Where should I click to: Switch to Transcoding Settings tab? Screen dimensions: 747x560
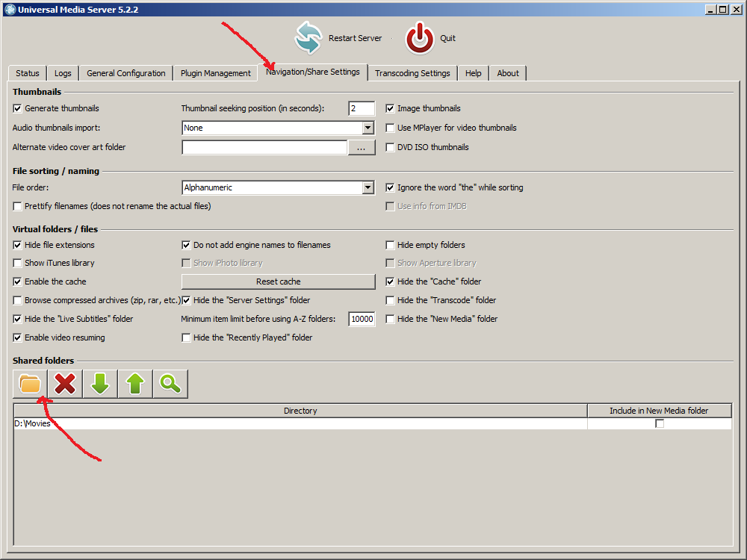pos(412,73)
